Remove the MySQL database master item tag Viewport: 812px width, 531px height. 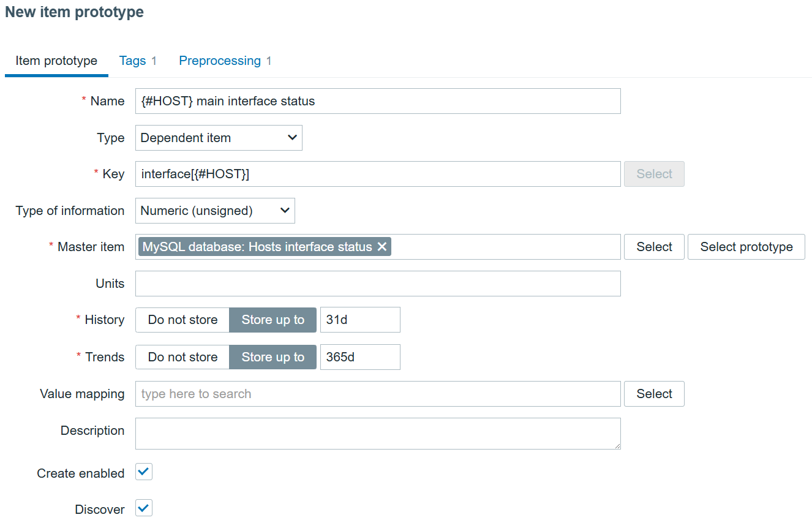click(x=382, y=247)
